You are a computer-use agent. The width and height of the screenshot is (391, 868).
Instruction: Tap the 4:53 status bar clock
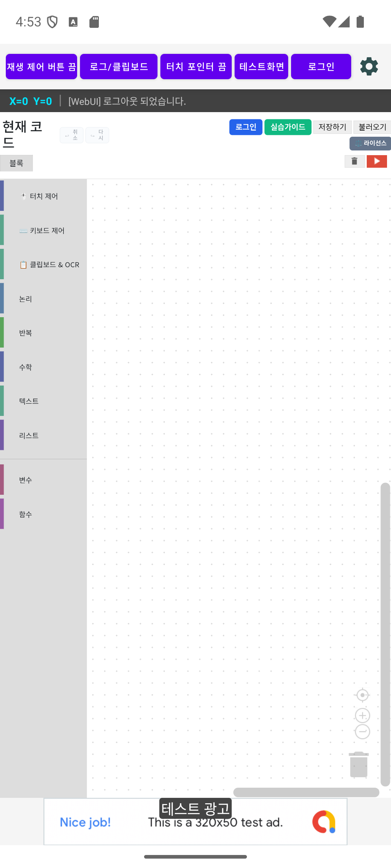(28, 22)
